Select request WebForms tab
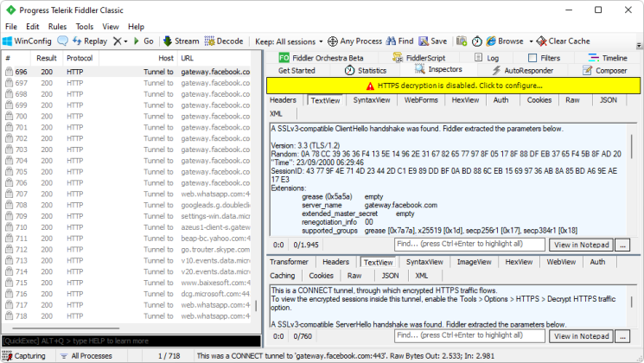This screenshot has height=363, width=644. point(421,99)
